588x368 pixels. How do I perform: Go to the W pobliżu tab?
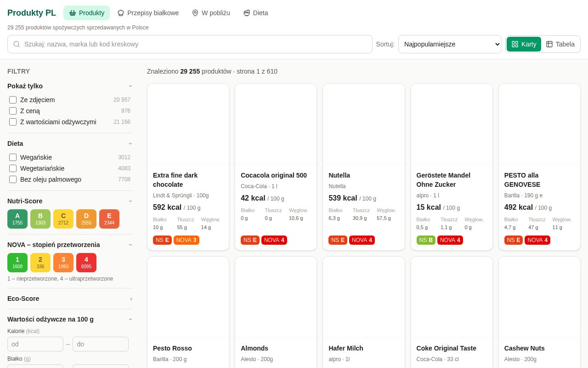click(x=211, y=13)
